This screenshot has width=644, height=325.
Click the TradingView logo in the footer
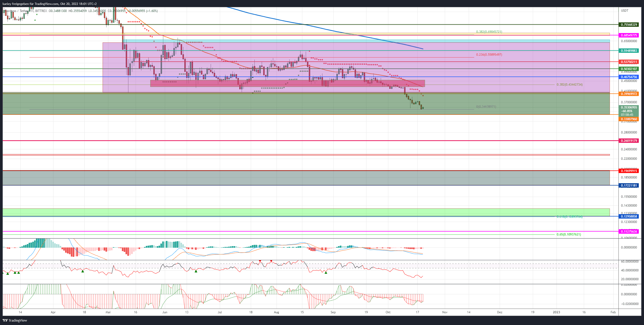click(15, 320)
